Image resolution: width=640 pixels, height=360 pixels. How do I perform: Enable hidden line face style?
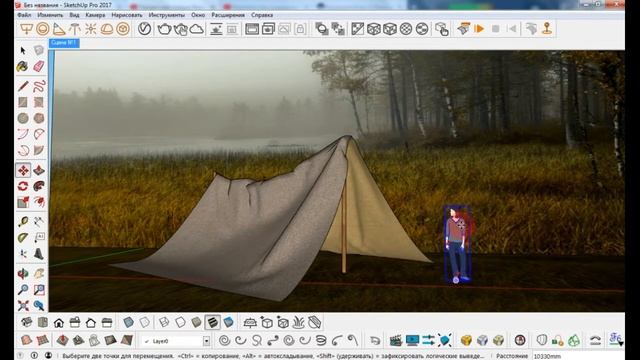180,322
